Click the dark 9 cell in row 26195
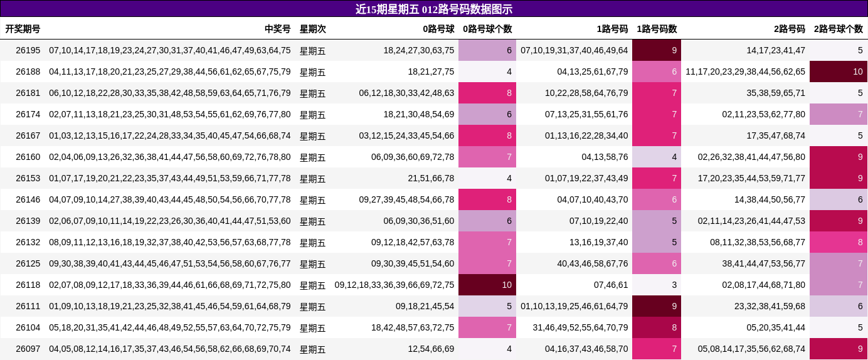 657,50
